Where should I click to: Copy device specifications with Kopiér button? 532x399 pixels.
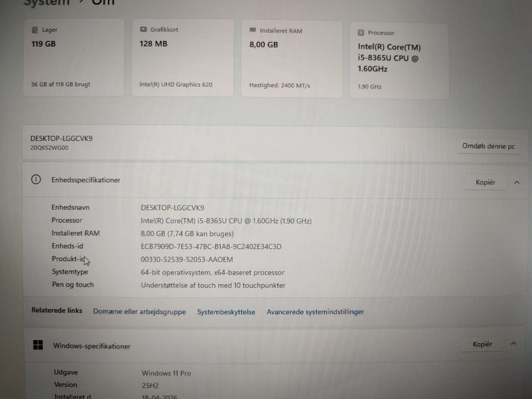point(485,182)
